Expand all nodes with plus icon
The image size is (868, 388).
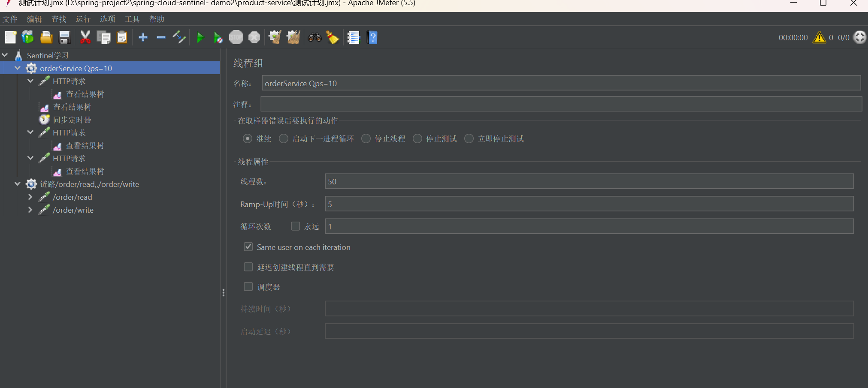click(x=143, y=37)
